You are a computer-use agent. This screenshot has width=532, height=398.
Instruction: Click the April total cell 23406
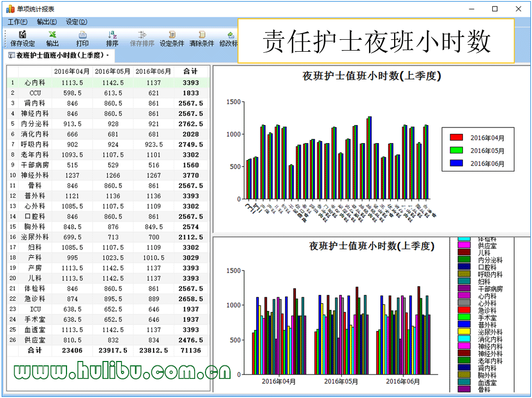pos(72,350)
